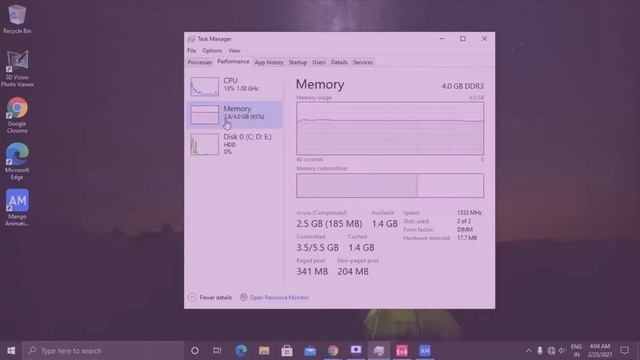Close the Task Manager window
The height and width of the screenshot is (360, 640).
pos(484,39)
